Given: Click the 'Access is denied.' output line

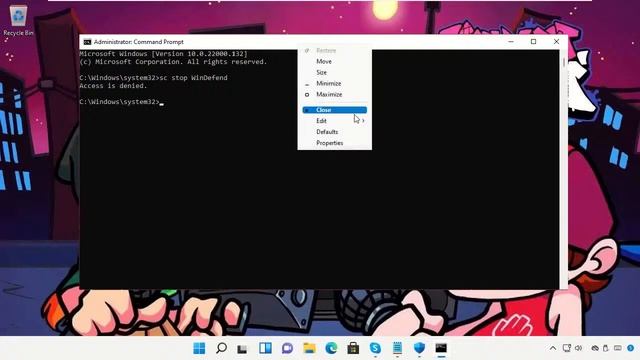Looking at the screenshot, I should 113,86.
